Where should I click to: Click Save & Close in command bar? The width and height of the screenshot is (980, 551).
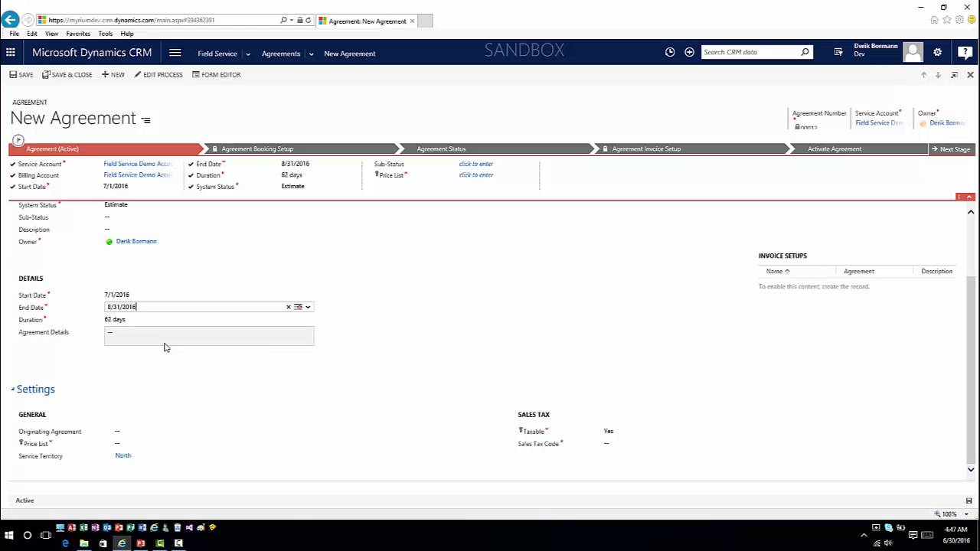pyautogui.click(x=67, y=75)
